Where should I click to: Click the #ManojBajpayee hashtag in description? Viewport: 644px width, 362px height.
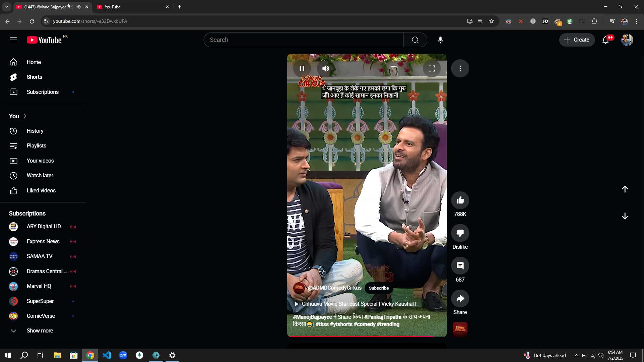[x=312, y=317]
